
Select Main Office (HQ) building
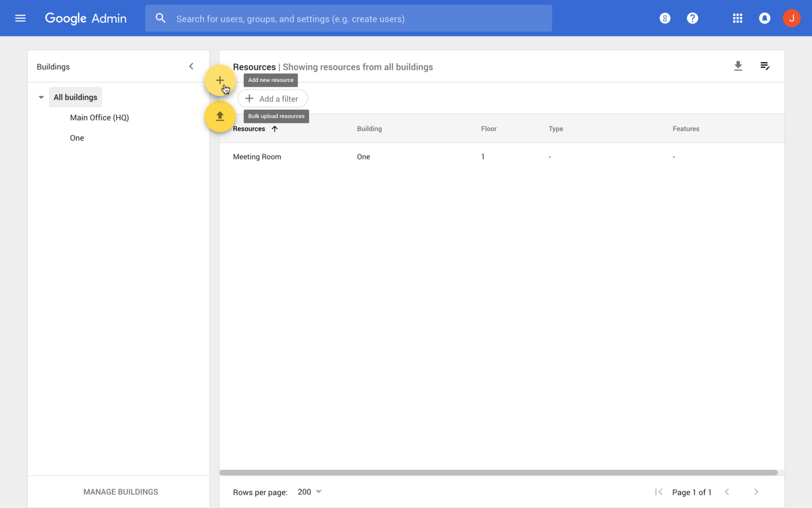point(99,117)
